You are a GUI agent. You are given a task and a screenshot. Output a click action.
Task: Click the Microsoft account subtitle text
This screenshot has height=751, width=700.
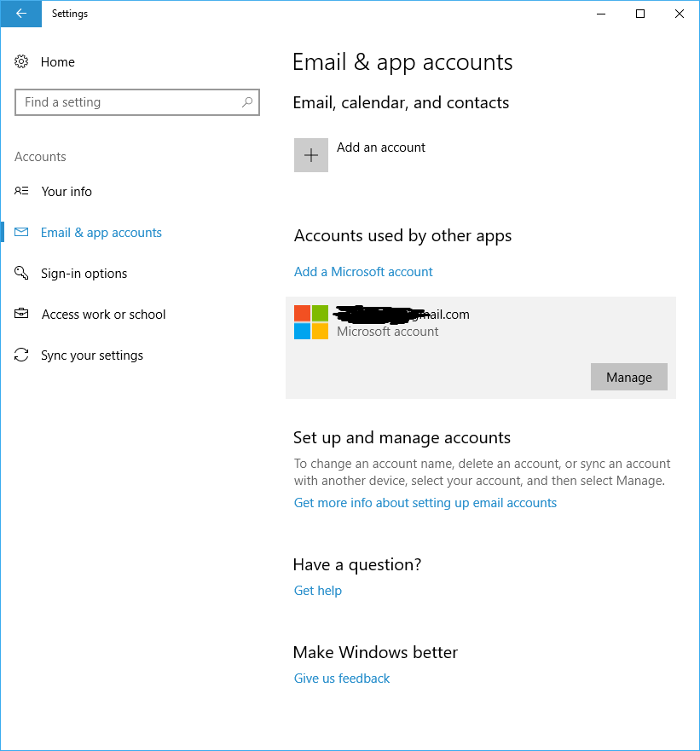coord(387,332)
